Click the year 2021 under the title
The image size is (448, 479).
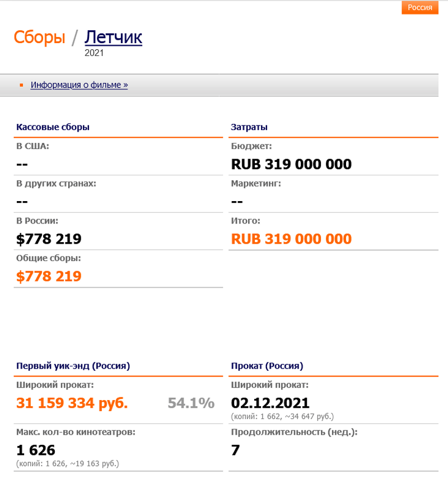point(94,53)
